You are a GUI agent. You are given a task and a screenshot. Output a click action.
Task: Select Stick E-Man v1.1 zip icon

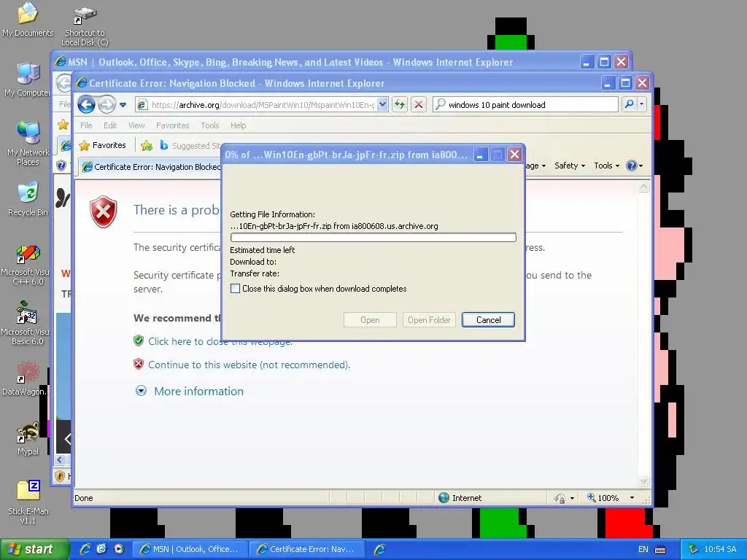click(28, 502)
